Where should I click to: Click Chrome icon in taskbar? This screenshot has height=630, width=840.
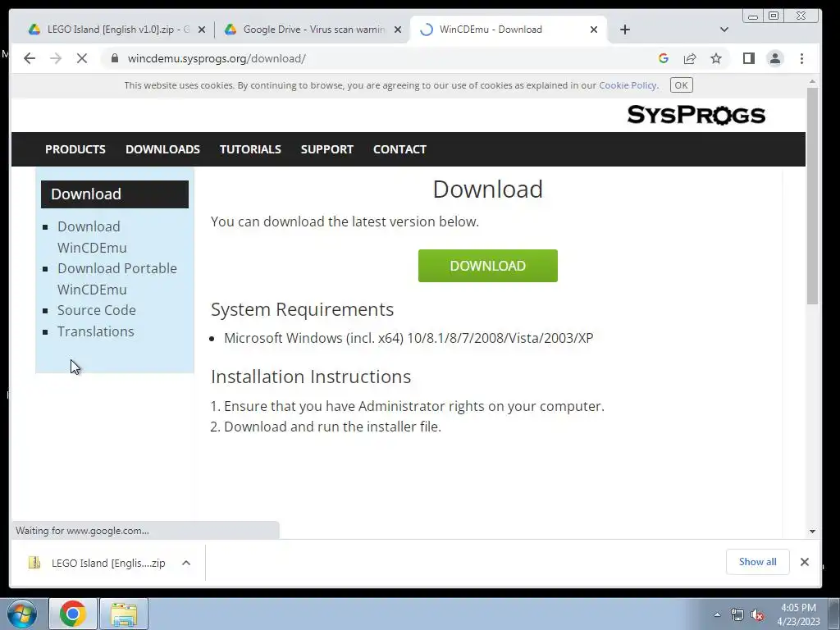73,614
